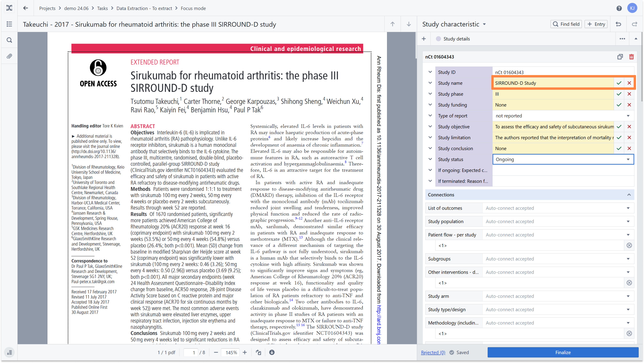The height and width of the screenshot is (363, 644).
Task: Remove Patient flow connection <1>
Action: point(629,245)
